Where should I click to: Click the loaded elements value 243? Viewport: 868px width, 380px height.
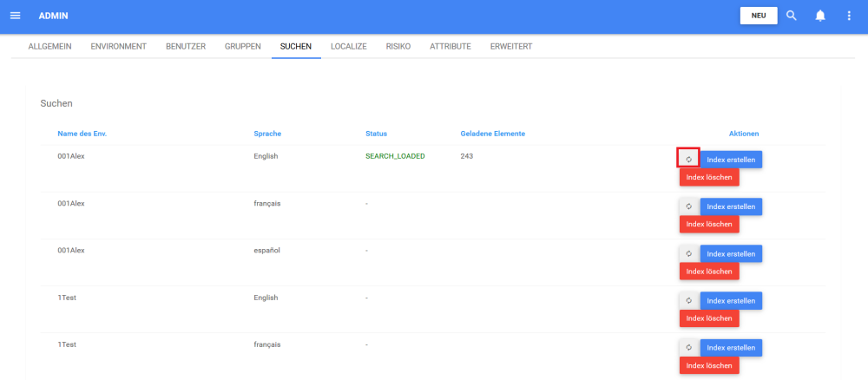click(x=467, y=156)
